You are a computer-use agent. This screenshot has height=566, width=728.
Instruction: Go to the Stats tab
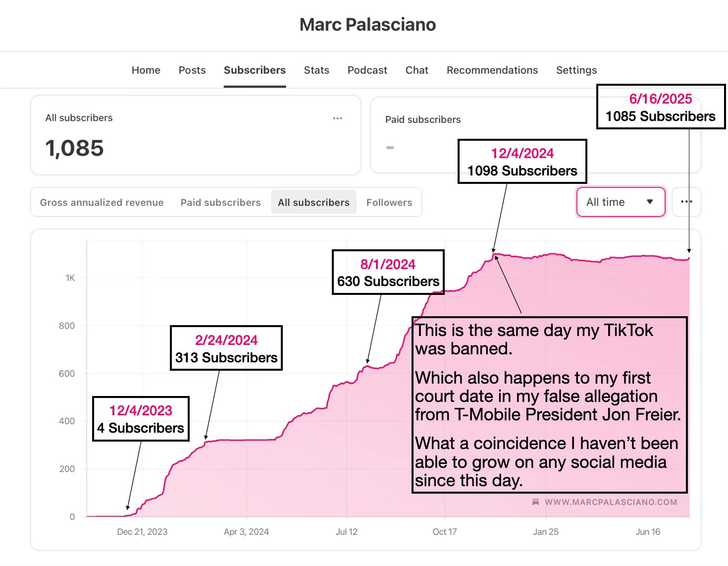point(316,70)
